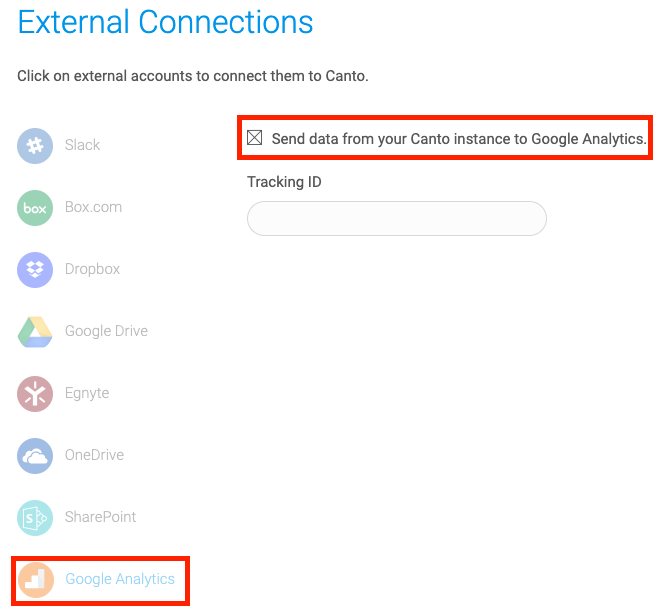Viewport: 658px width, 609px height.
Task: Click the red Egnyte icon
Action: pos(35,394)
